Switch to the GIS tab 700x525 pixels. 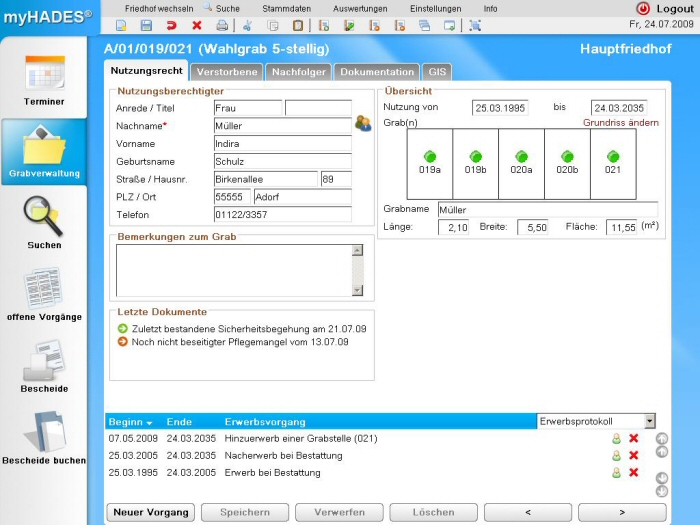click(x=437, y=72)
